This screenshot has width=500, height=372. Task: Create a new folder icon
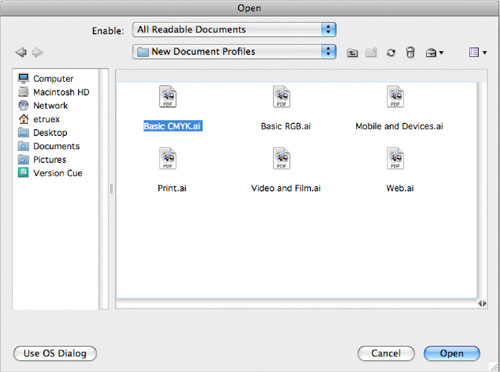click(x=371, y=52)
